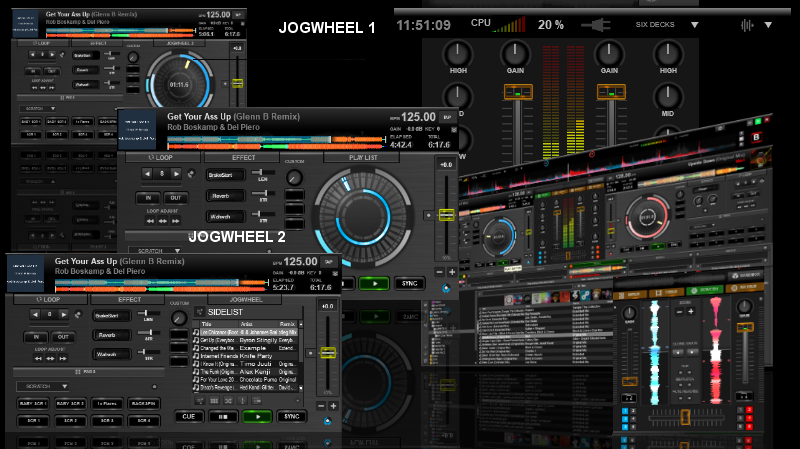Image resolution: width=800 pixels, height=449 pixels.
Task: Click the yellow pitch fader in PLAY LIST deck
Action: click(446, 215)
